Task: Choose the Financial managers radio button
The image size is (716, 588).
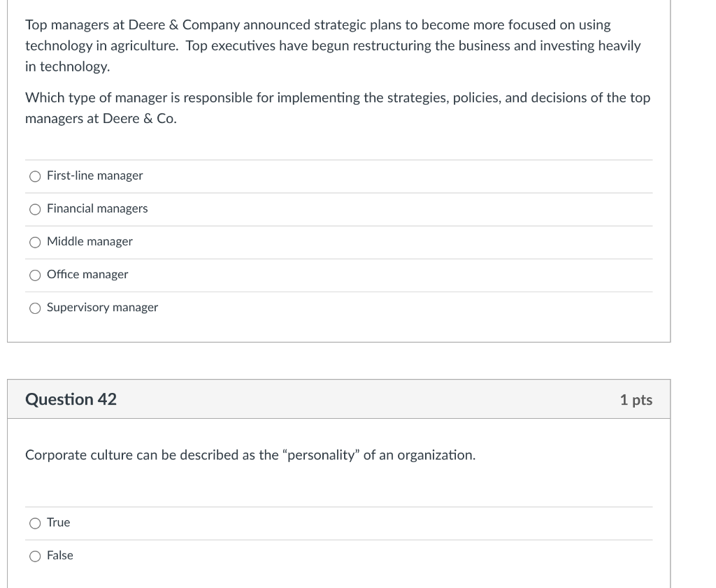Action: coord(35,209)
